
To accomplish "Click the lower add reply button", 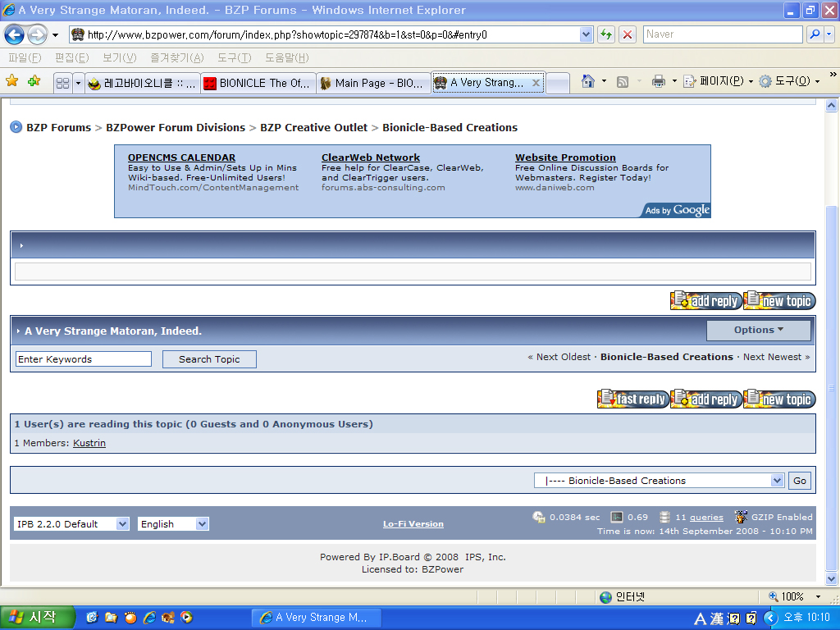I will point(705,399).
